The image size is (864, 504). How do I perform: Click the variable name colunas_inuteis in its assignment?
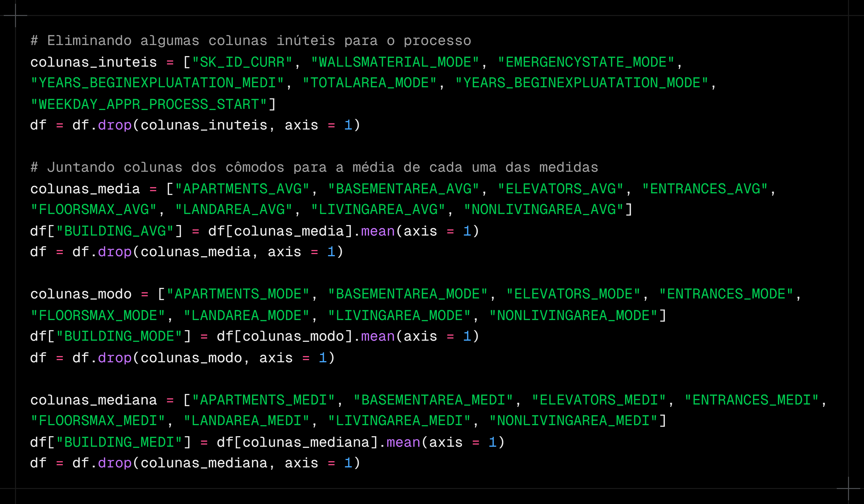(94, 62)
